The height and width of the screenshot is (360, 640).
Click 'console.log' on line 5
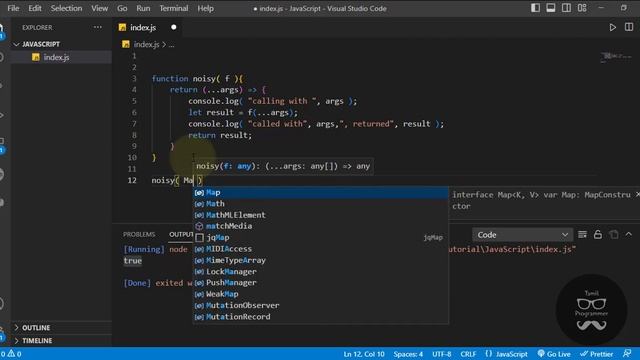pyautogui.click(x=213, y=101)
